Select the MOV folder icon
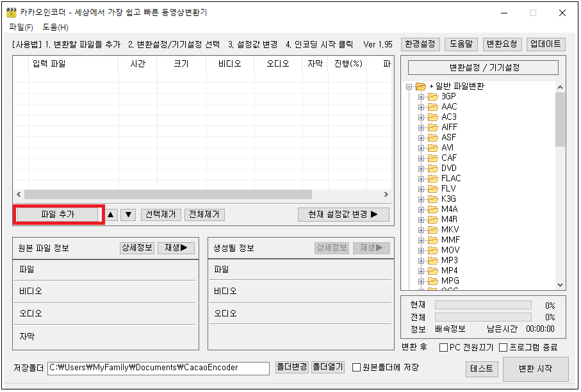 coord(433,250)
